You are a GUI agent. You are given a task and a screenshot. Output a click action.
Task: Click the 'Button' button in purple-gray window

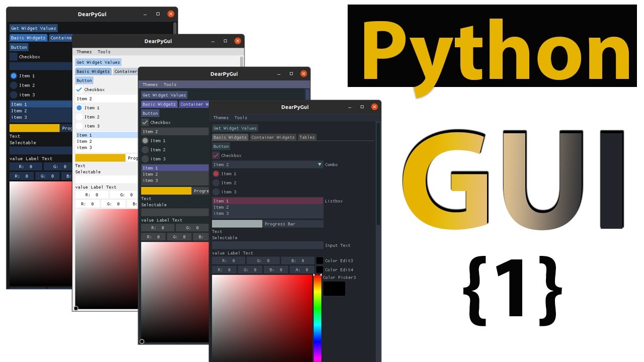click(x=150, y=113)
